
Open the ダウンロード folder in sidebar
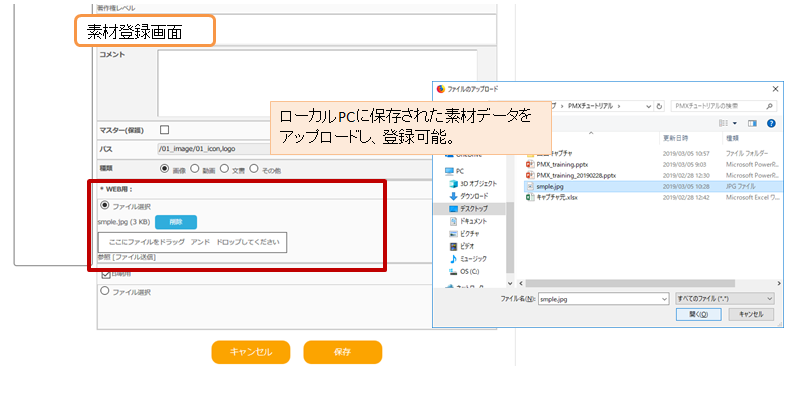coord(468,196)
